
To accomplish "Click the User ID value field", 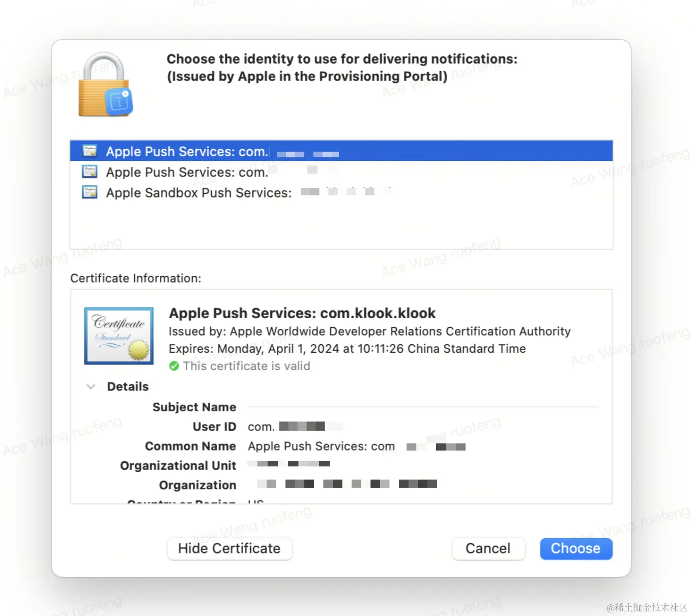I will [x=295, y=427].
